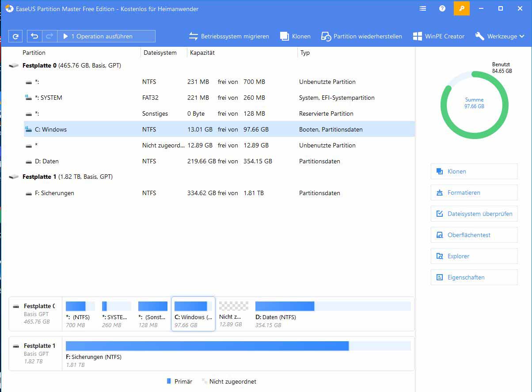532x392 pixels.
Task: Click the 'Benutzt 84.65 GB' label
Action: tap(502, 68)
